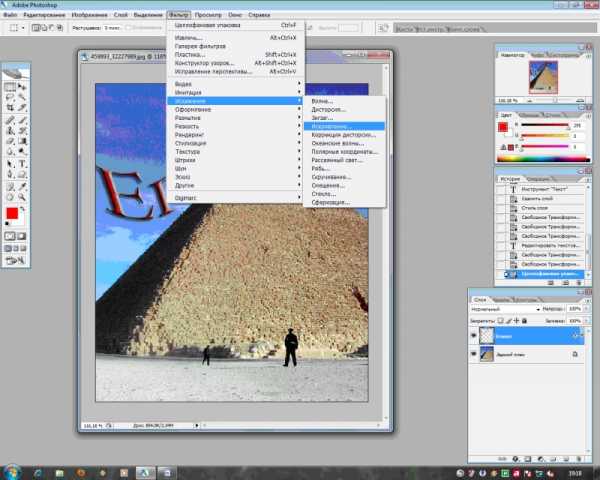Select the Blur tool

coord(10,152)
